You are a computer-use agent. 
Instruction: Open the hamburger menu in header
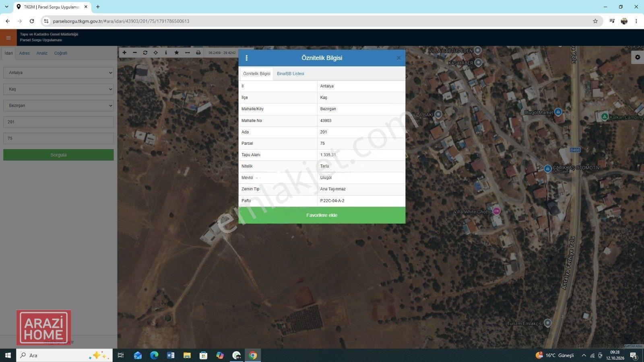[8, 38]
